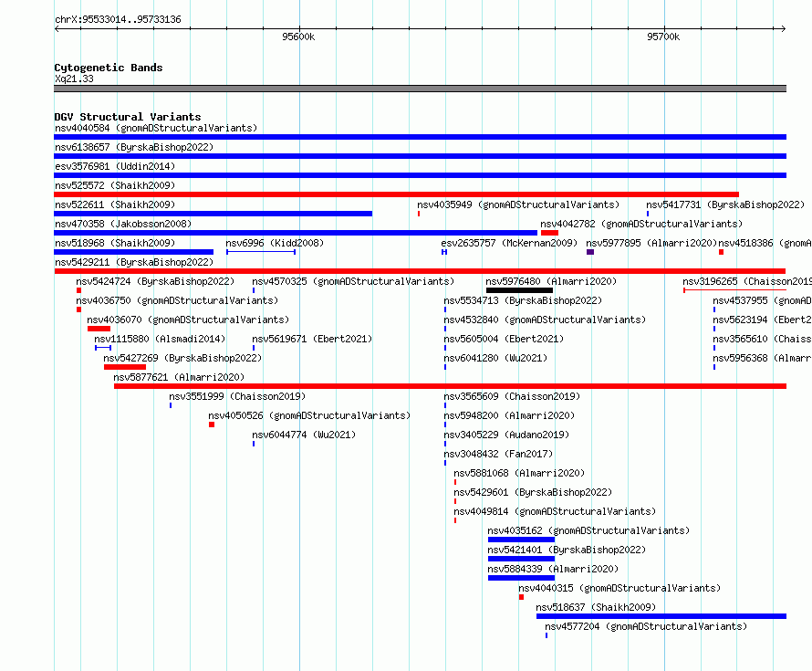The image size is (812, 671).
Task: Select the nsv525572 Shaikh2009 variant label
Action: pyautogui.click(x=115, y=185)
